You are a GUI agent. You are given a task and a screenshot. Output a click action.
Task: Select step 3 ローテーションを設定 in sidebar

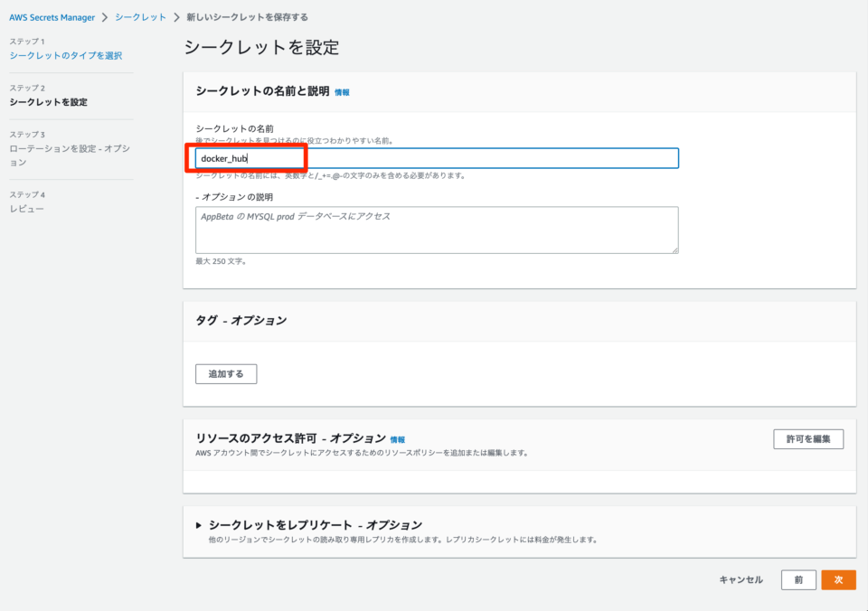click(x=70, y=155)
